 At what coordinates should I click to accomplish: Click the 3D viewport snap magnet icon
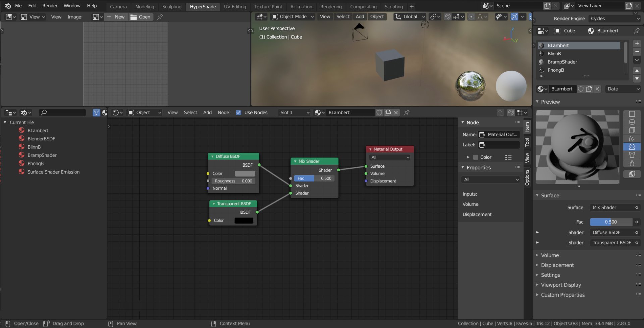(447, 17)
